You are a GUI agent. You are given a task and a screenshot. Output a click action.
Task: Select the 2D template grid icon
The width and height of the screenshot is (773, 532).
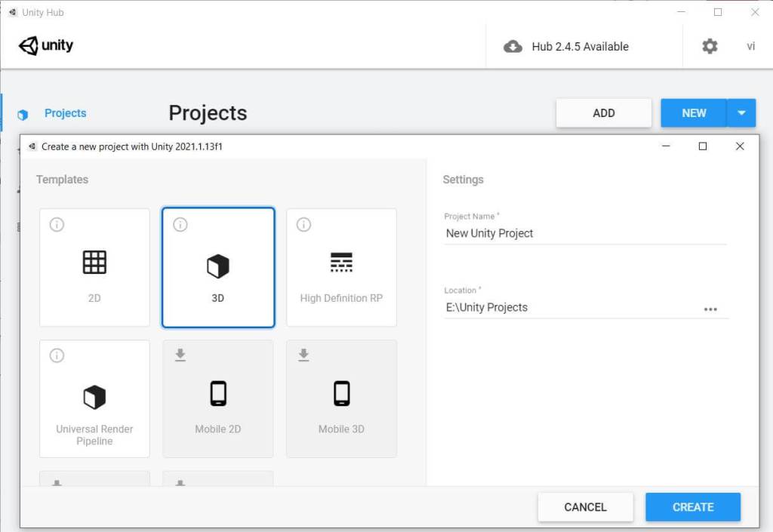tap(94, 262)
